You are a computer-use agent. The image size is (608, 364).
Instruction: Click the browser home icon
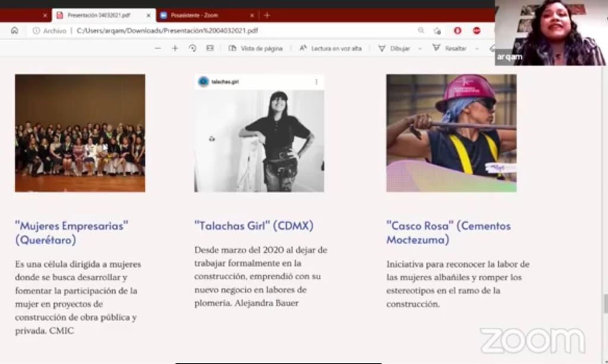click(x=14, y=30)
